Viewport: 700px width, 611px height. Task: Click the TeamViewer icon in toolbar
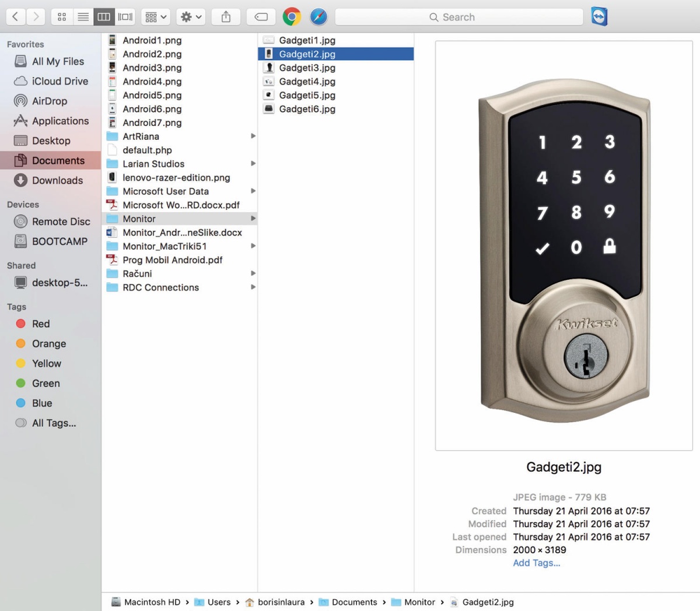pyautogui.click(x=599, y=17)
